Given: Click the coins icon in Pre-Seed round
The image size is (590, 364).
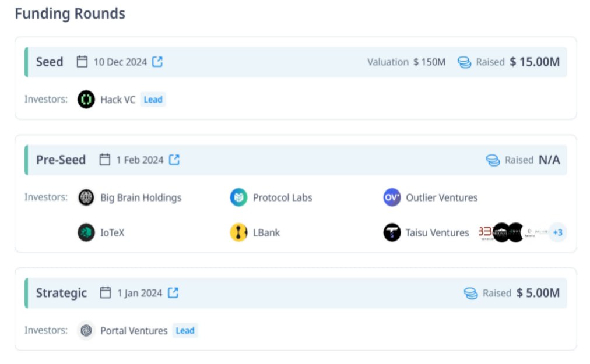Looking at the screenshot, I should 493,160.
